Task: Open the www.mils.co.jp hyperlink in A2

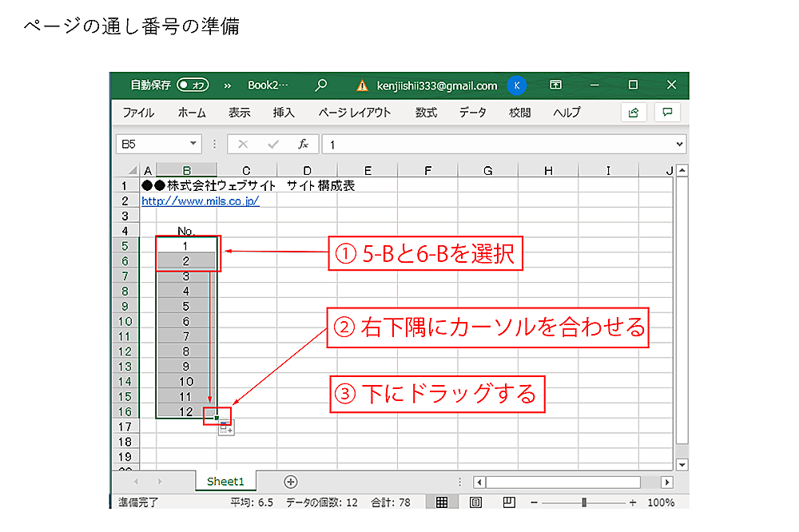Action: point(200,201)
